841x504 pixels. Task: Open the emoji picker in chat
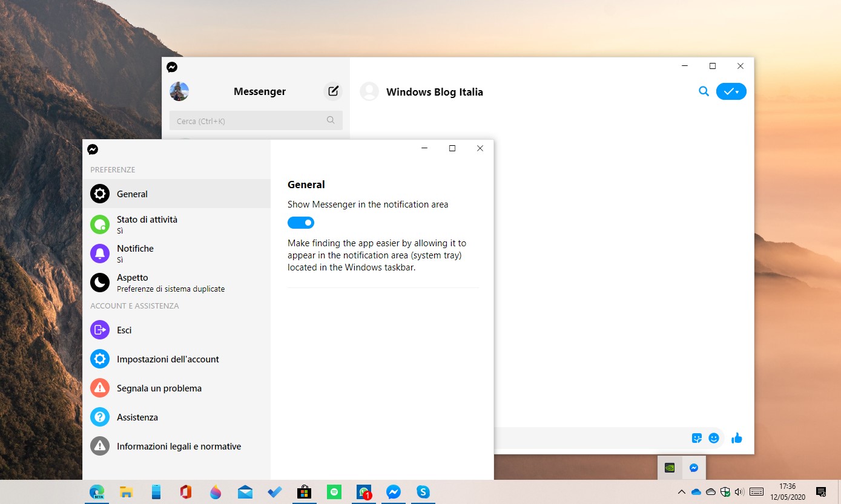tap(714, 438)
